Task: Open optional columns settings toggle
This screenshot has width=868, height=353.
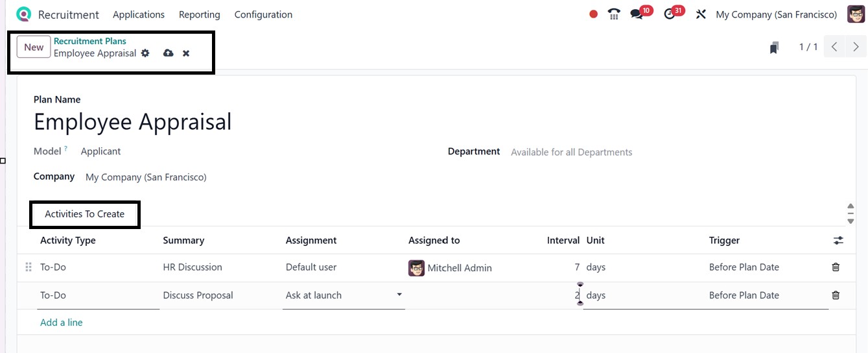Action: click(x=838, y=241)
